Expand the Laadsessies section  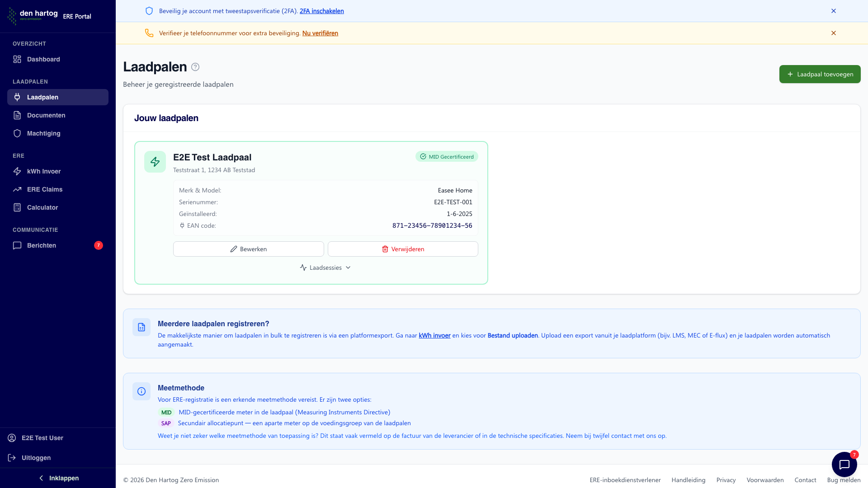coord(325,267)
